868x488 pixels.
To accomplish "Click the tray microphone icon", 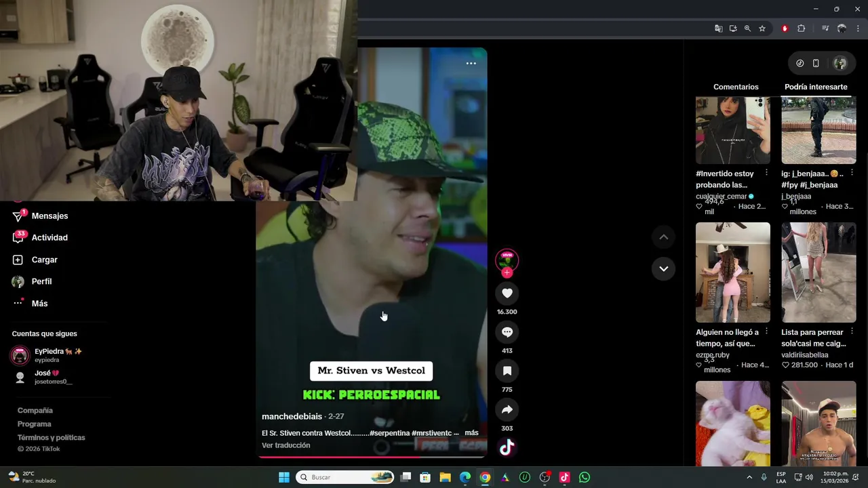I will point(764,477).
